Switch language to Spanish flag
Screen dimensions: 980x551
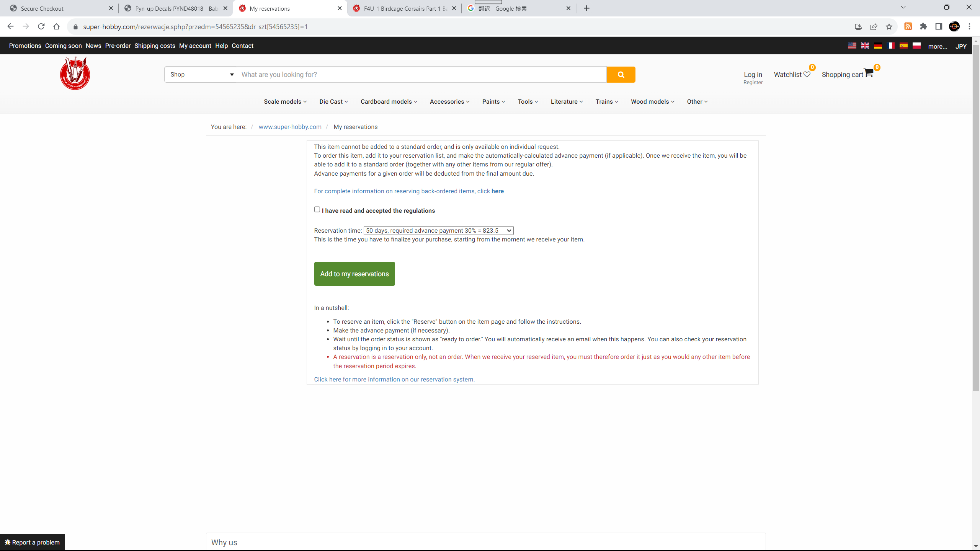tap(903, 46)
